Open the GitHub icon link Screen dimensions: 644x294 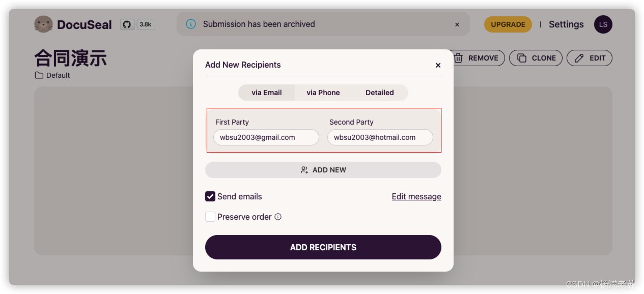click(x=127, y=24)
